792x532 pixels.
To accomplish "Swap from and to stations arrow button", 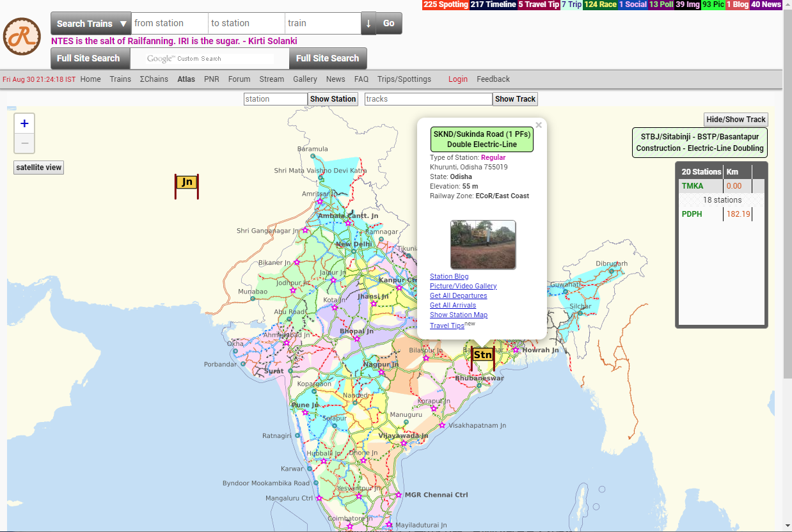I will [368, 23].
